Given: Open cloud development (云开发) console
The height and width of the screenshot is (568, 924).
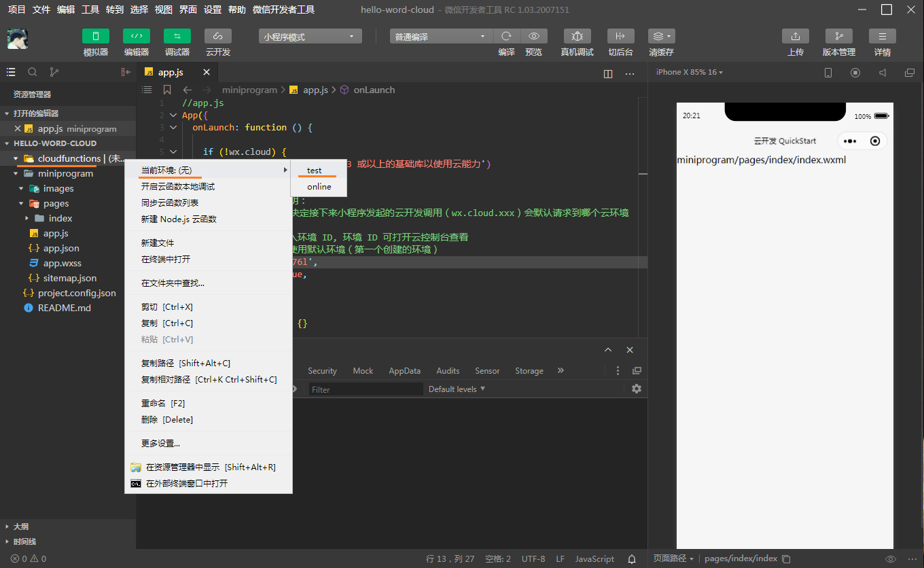Looking at the screenshot, I should (218, 36).
